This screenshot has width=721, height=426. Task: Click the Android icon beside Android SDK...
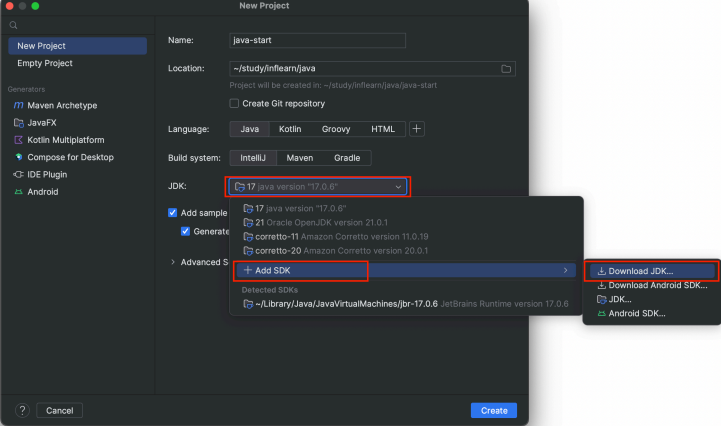[x=601, y=314]
